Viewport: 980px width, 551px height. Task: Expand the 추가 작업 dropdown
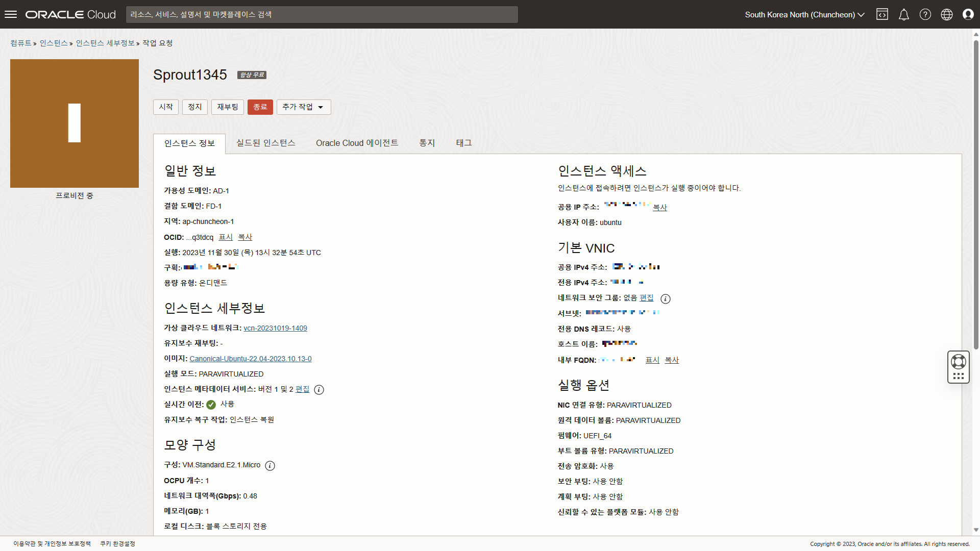303,107
